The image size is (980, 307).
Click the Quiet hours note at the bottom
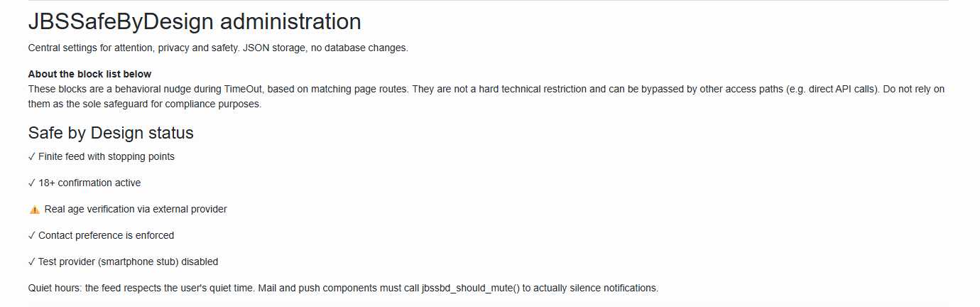(344, 288)
